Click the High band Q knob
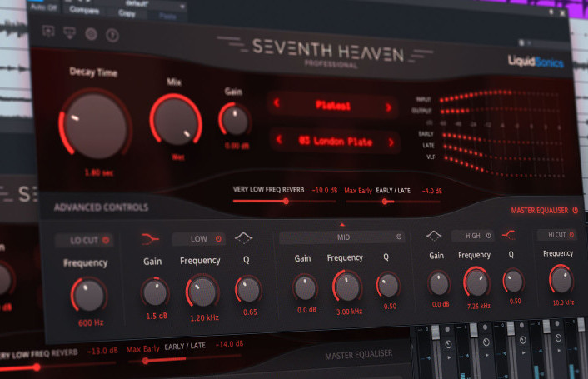The width and height of the screenshot is (588, 379). tap(513, 281)
